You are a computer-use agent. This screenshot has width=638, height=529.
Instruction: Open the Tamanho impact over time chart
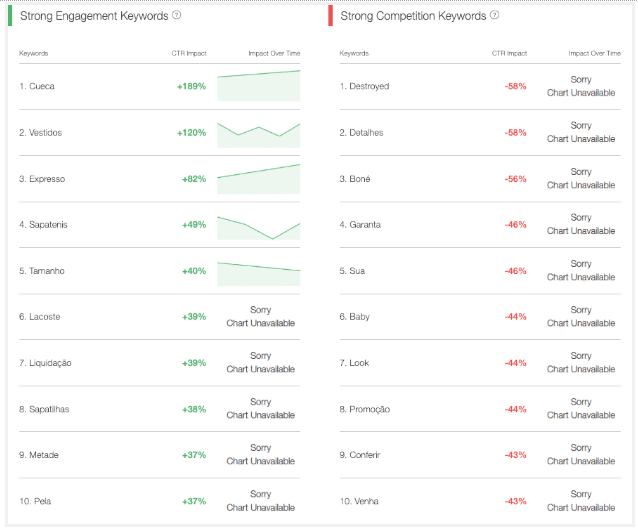tap(259, 274)
